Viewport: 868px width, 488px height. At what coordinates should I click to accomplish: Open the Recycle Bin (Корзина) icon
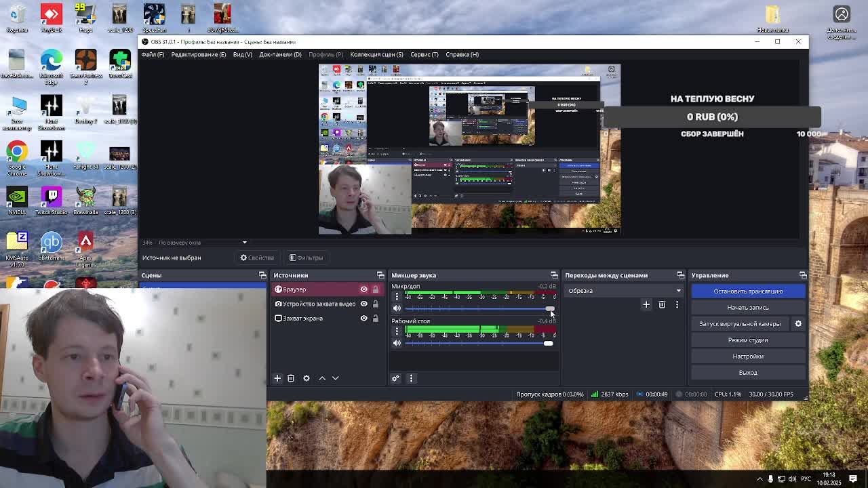click(17, 18)
